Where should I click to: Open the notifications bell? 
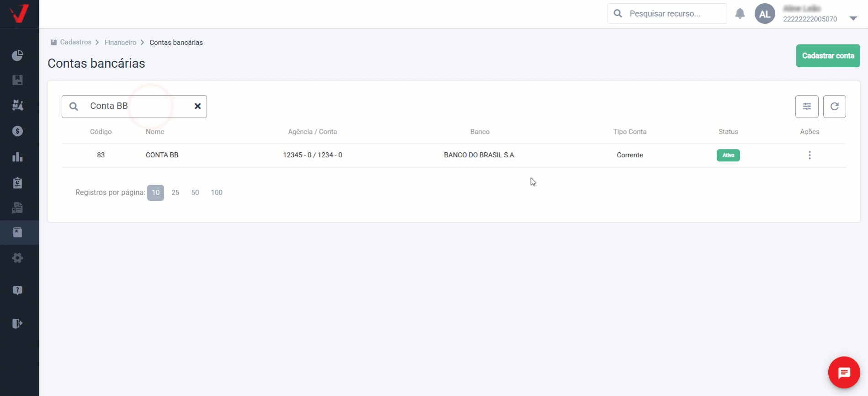(x=740, y=14)
